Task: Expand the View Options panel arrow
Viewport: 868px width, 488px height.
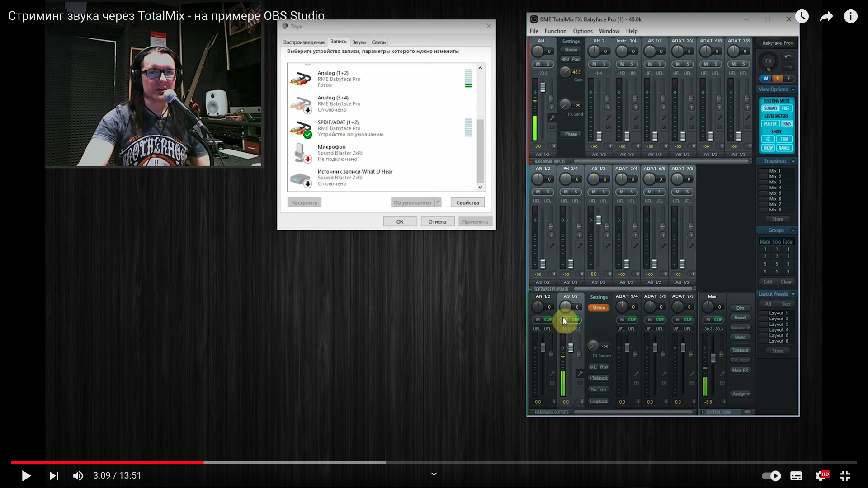Action: tap(793, 89)
